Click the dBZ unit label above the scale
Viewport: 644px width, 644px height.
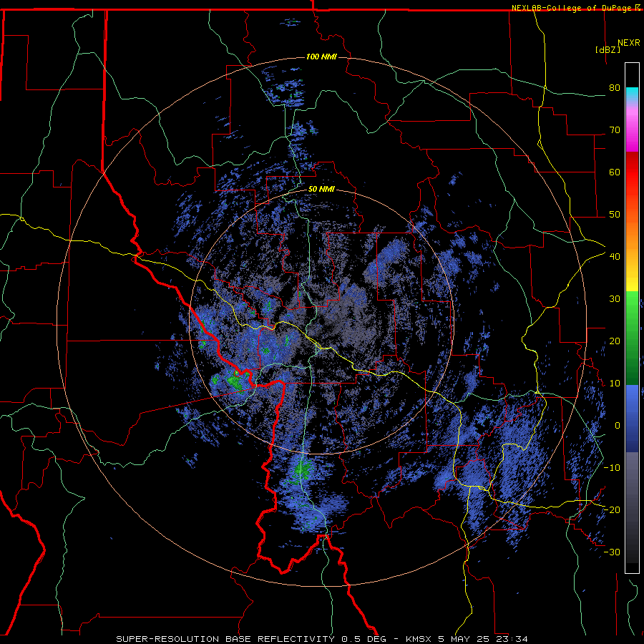(x=608, y=50)
